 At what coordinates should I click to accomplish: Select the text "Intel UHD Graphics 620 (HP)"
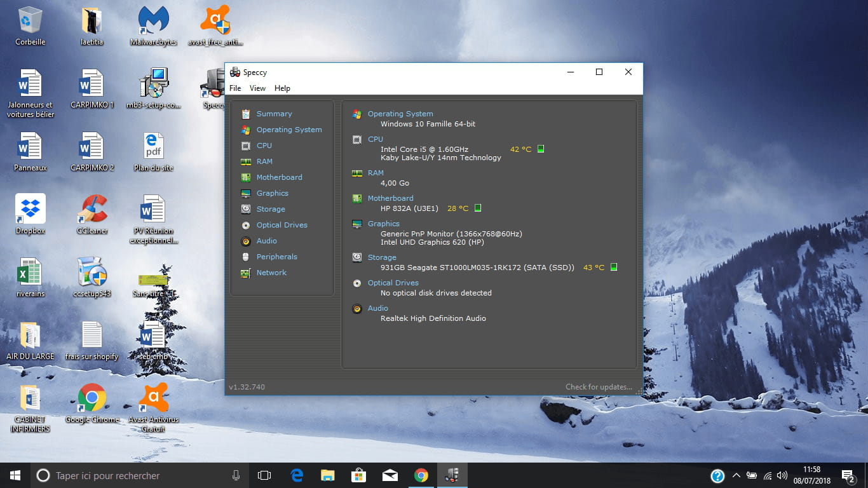point(433,242)
